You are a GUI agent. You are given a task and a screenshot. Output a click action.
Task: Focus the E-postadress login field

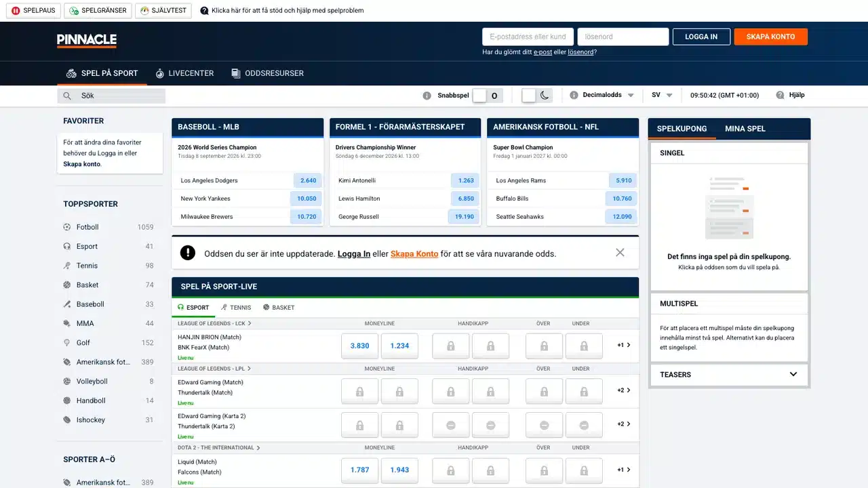[x=528, y=37]
